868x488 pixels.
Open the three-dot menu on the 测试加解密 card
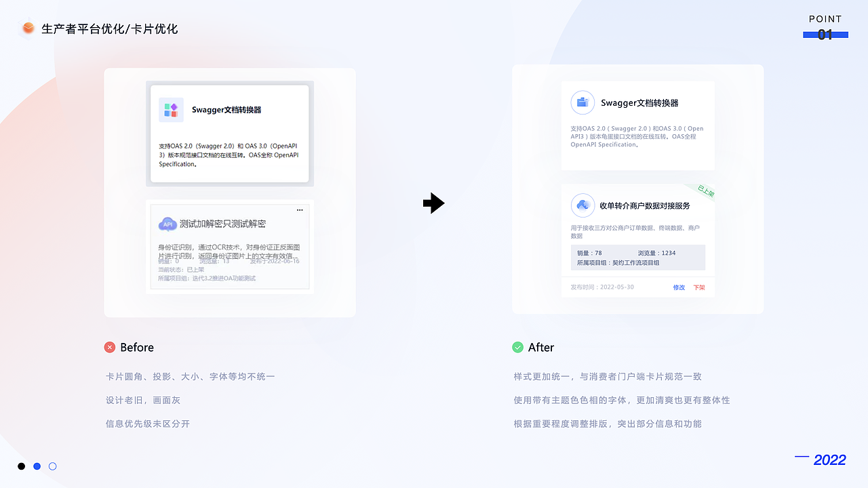[300, 210]
